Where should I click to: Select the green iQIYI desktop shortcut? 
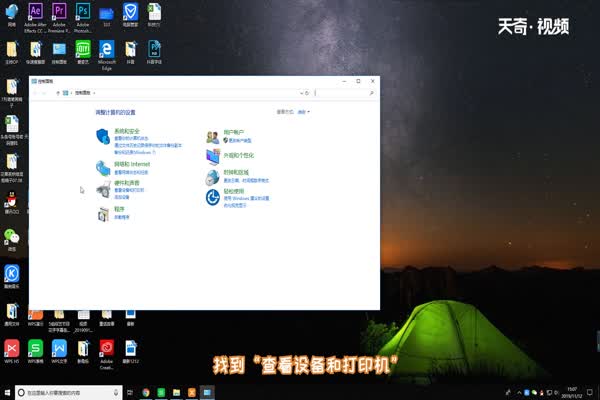[83, 52]
